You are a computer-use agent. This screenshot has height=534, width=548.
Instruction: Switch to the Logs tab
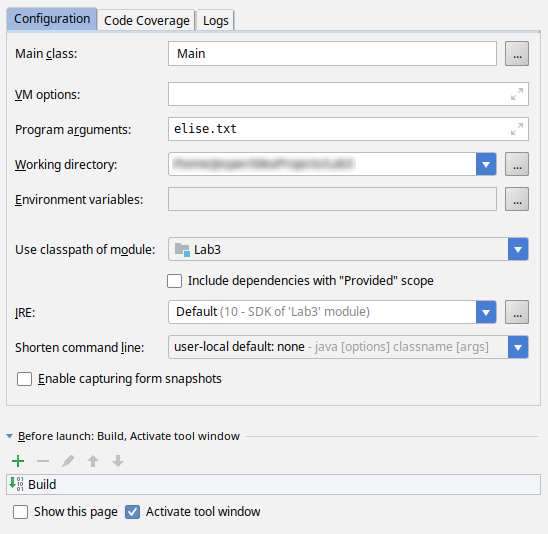click(x=216, y=20)
